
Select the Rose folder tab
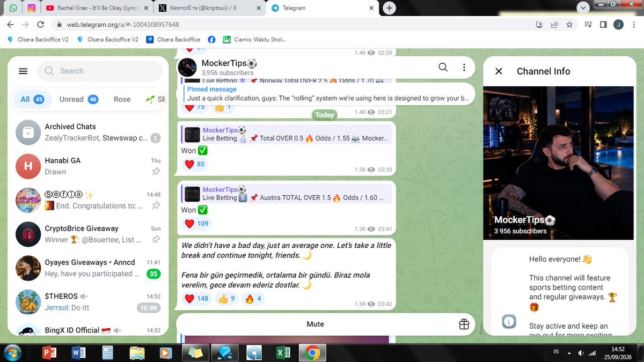pos(122,99)
